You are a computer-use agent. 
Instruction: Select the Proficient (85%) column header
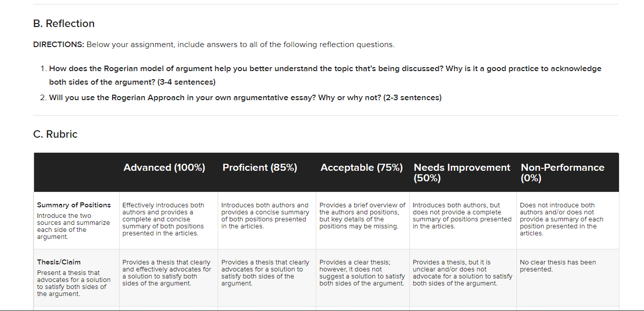(x=260, y=168)
